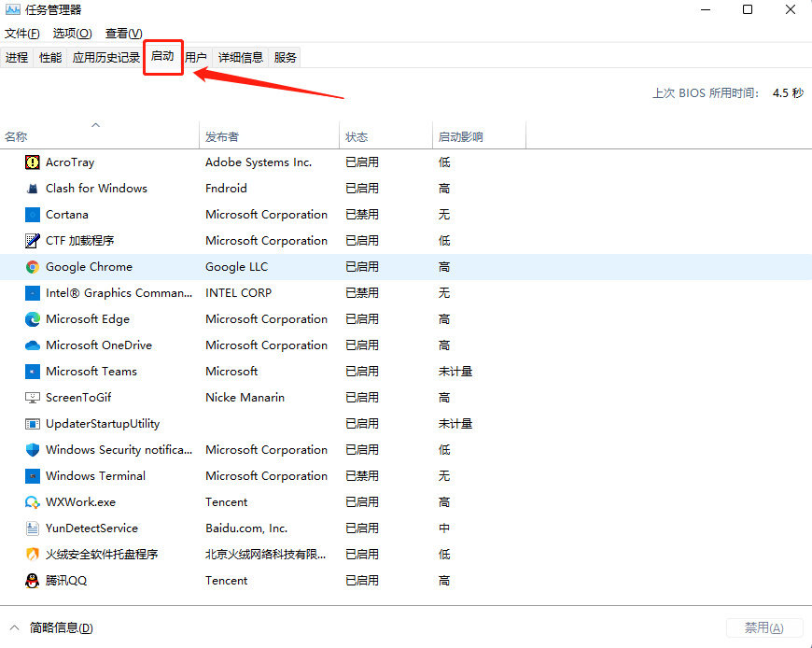
Task: Click the Clash for Windows icon
Action: tap(30, 188)
